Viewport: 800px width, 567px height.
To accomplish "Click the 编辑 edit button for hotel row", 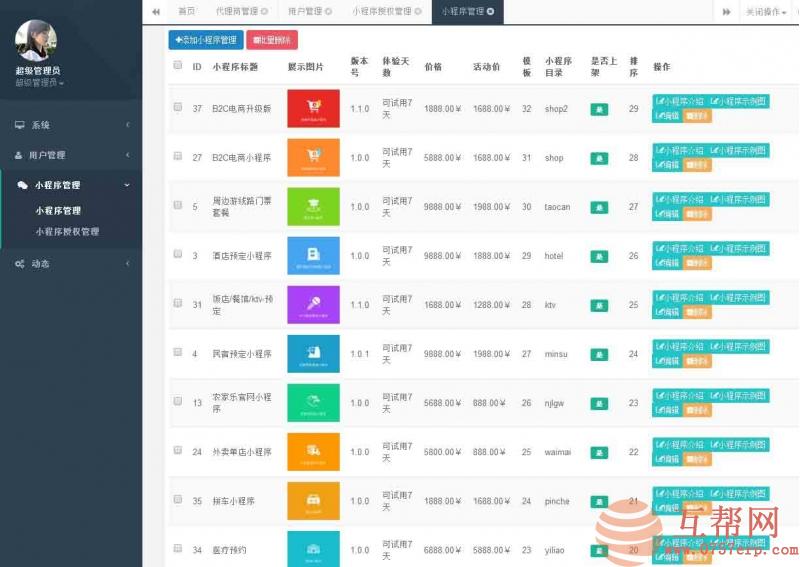I will click(x=667, y=263).
